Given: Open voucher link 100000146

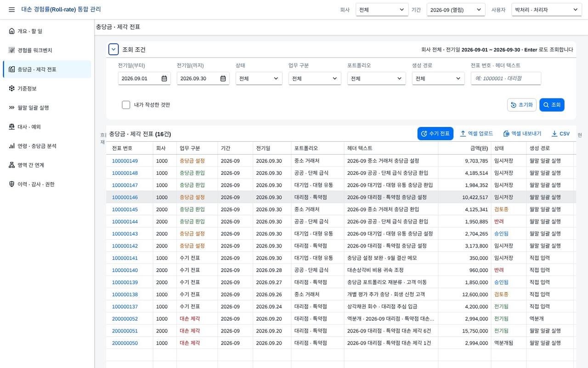Looking at the screenshot, I should coord(125,197).
